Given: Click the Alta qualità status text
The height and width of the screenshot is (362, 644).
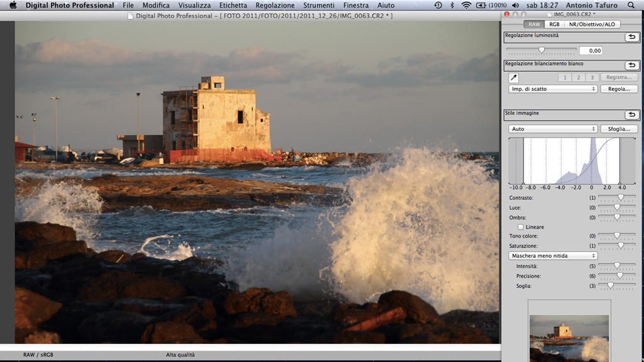Looking at the screenshot, I should tap(180, 354).
